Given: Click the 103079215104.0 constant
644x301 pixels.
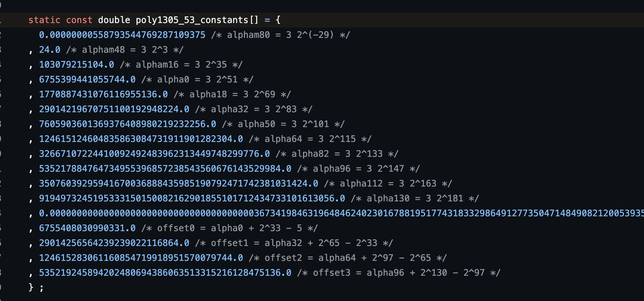Looking at the screenshot, I should (77, 65).
